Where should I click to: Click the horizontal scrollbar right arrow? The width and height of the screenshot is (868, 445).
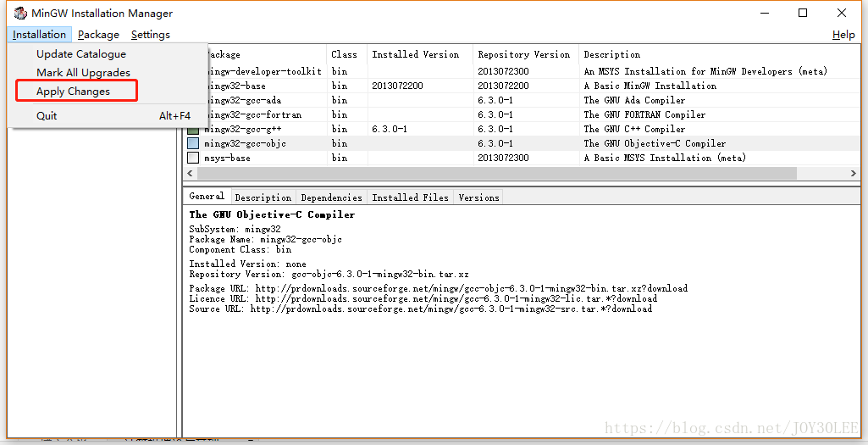click(853, 174)
